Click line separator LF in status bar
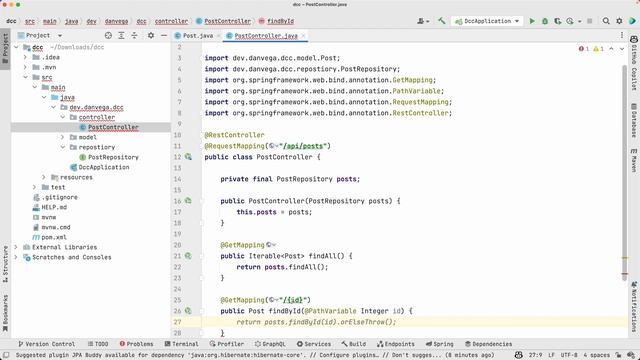640x360 pixels. click(x=551, y=355)
